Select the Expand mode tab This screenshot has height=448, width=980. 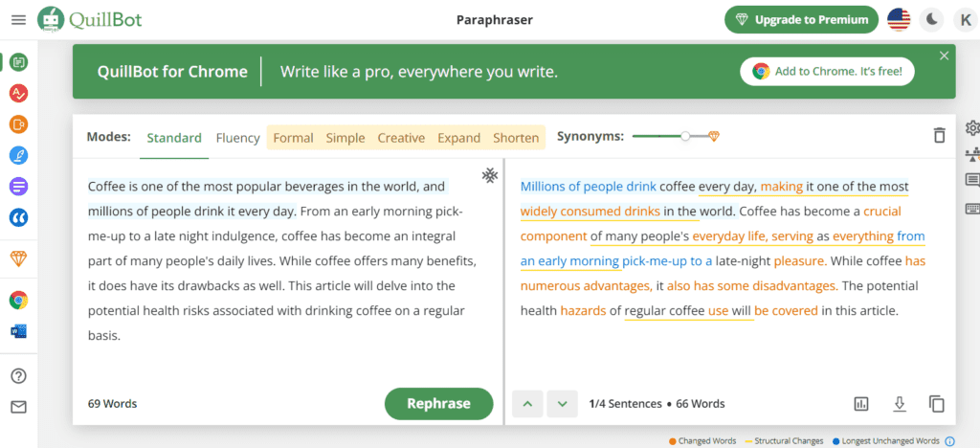(x=458, y=138)
